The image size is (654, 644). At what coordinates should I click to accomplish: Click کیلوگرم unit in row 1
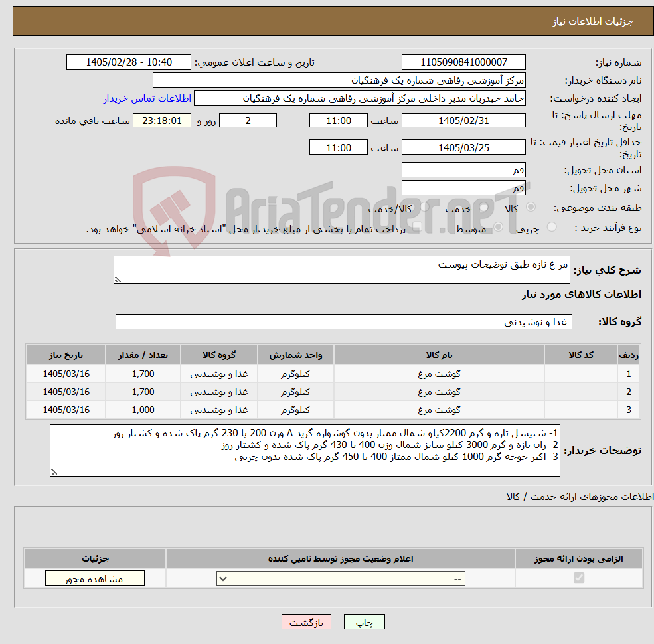click(295, 374)
